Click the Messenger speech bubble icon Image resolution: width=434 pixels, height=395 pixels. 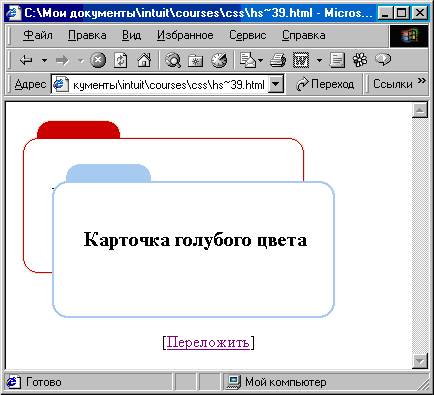coord(383,60)
